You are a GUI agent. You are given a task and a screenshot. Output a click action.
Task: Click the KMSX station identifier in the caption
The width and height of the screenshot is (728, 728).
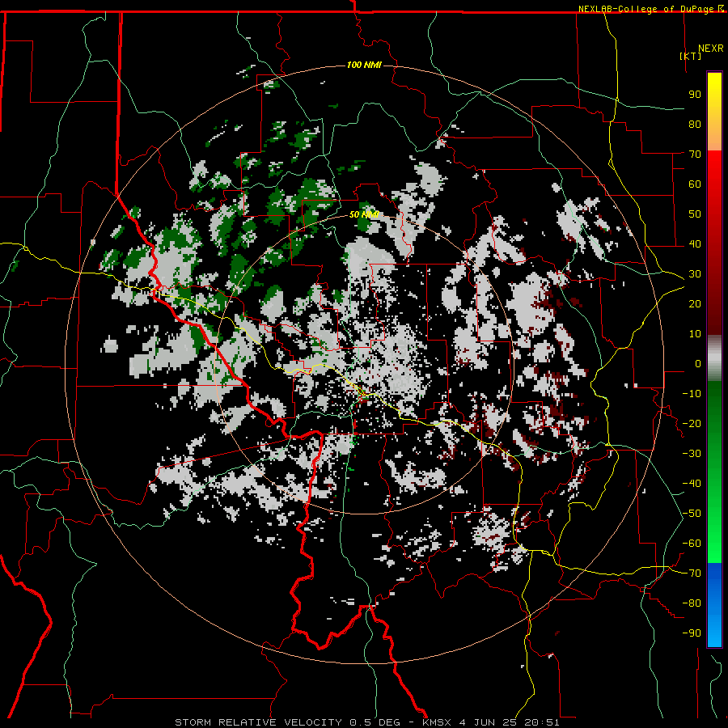click(437, 722)
